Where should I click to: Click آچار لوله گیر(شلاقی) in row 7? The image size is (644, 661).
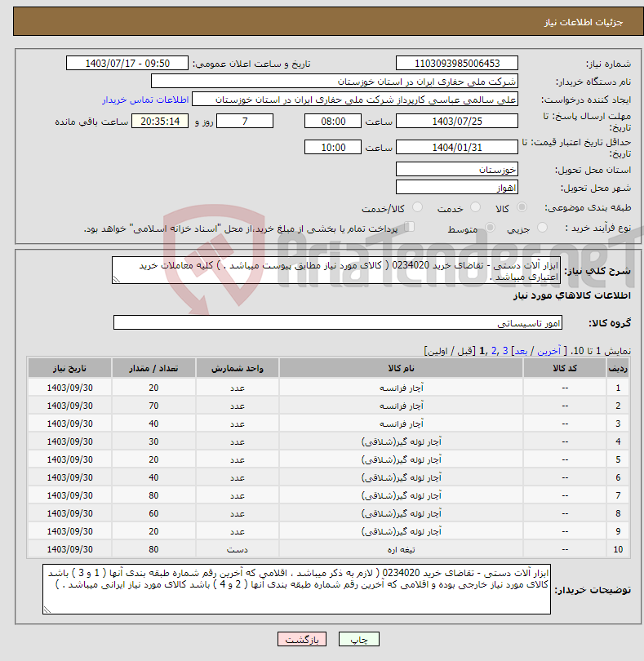(401, 496)
